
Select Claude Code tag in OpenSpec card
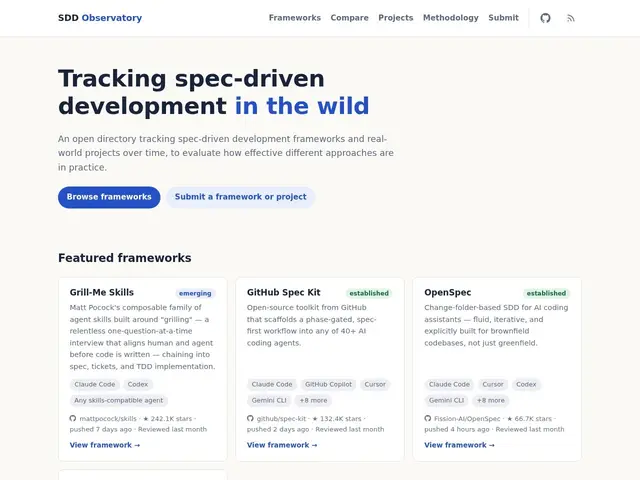click(449, 384)
